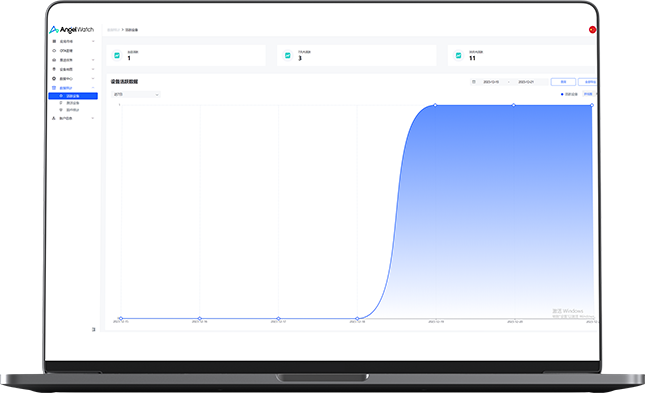The image size is (645, 393).
Task: Click the start date in date range picker
Action: click(x=491, y=82)
